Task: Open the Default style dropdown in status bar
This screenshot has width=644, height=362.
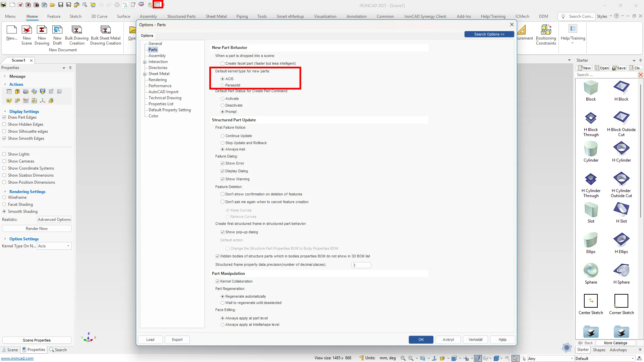Action: pyautogui.click(x=605, y=358)
